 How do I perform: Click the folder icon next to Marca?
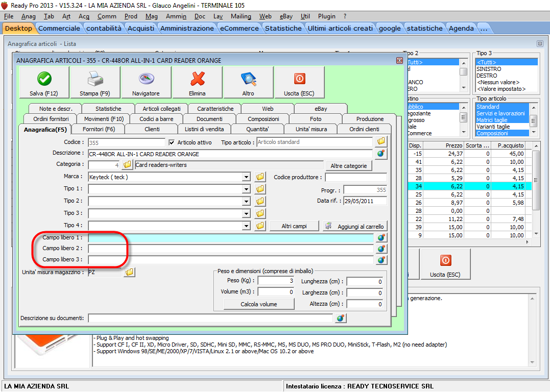point(260,177)
